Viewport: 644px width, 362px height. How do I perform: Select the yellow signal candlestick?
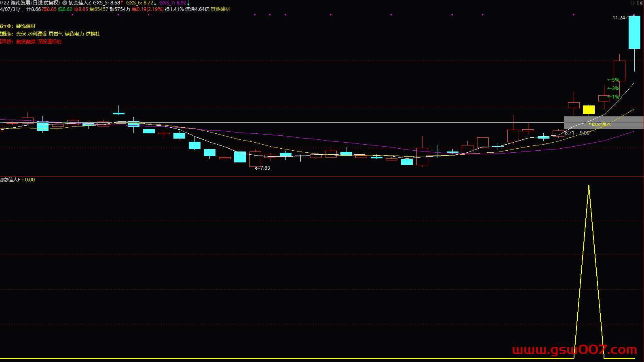pyautogui.click(x=589, y=109)
